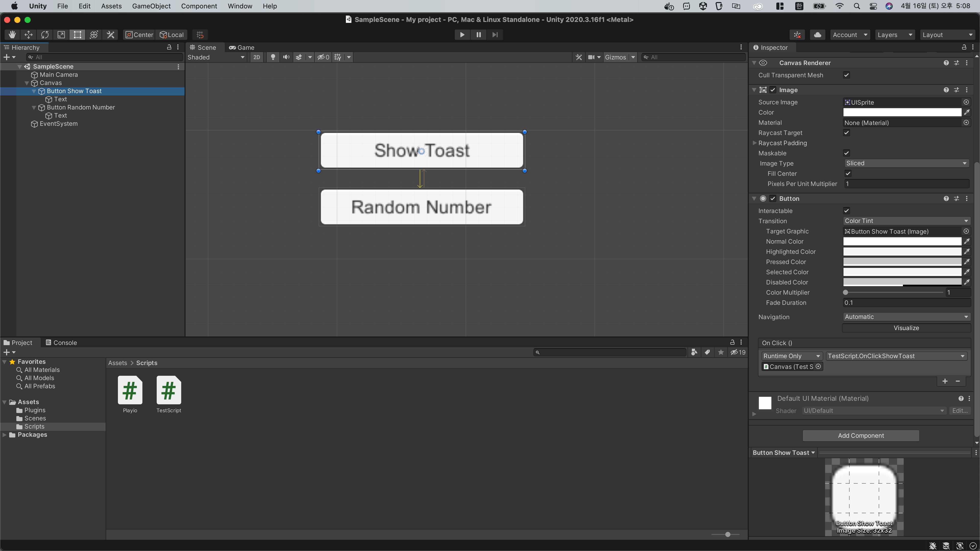Toggle 2D view mode button

[256, 57]
